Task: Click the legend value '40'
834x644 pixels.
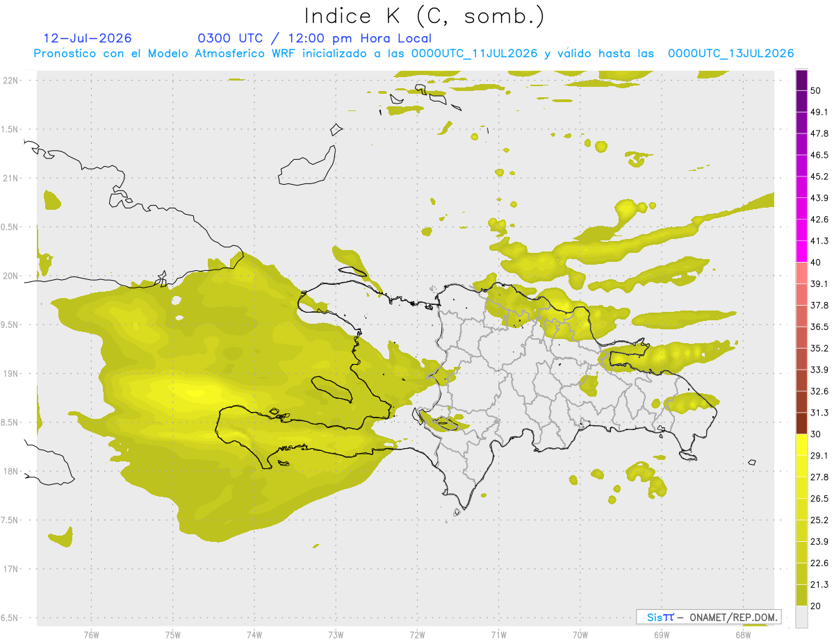Action: click(x=816, y=263)
